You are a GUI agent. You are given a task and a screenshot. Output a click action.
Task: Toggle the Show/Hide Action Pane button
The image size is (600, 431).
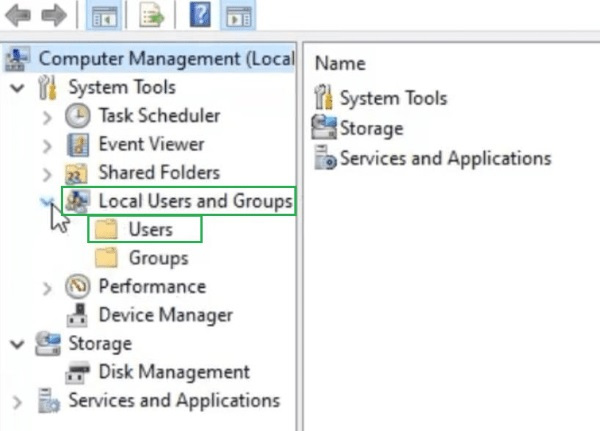tap(236, 16)
